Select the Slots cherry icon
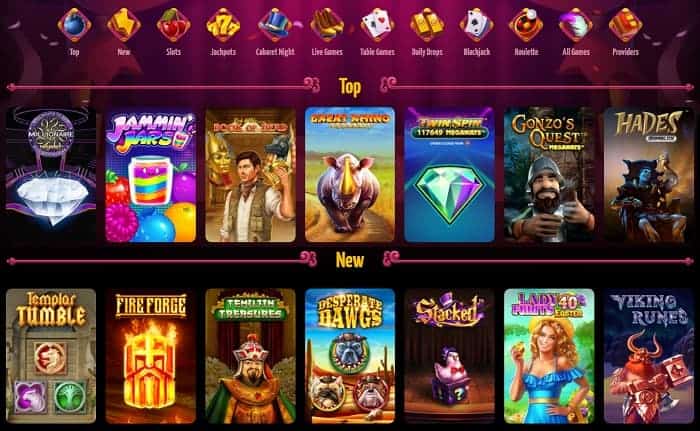The image size is (700, 431). [x=174, y=25]
